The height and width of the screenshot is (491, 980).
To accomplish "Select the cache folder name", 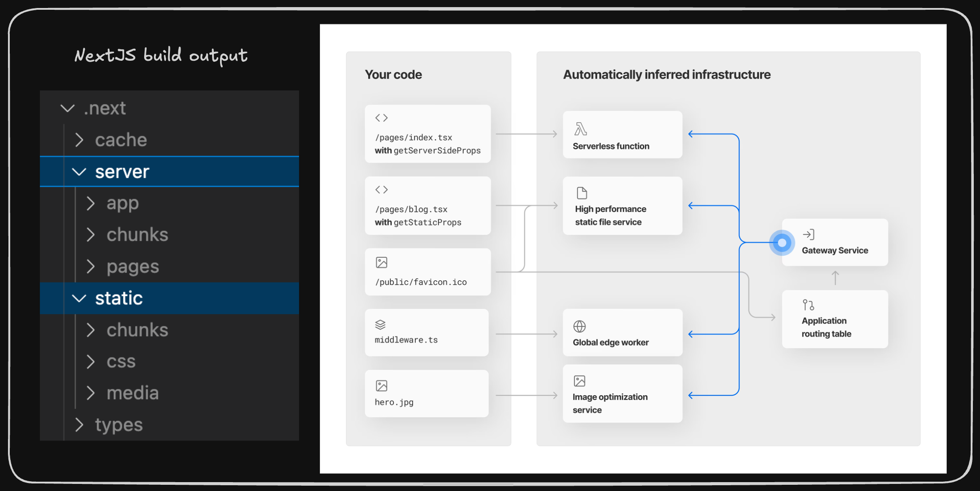I will click(121, 140).
